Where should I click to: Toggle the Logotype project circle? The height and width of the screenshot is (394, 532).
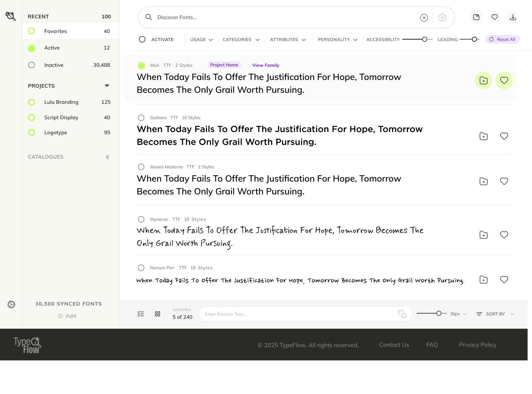pos(32,132)
